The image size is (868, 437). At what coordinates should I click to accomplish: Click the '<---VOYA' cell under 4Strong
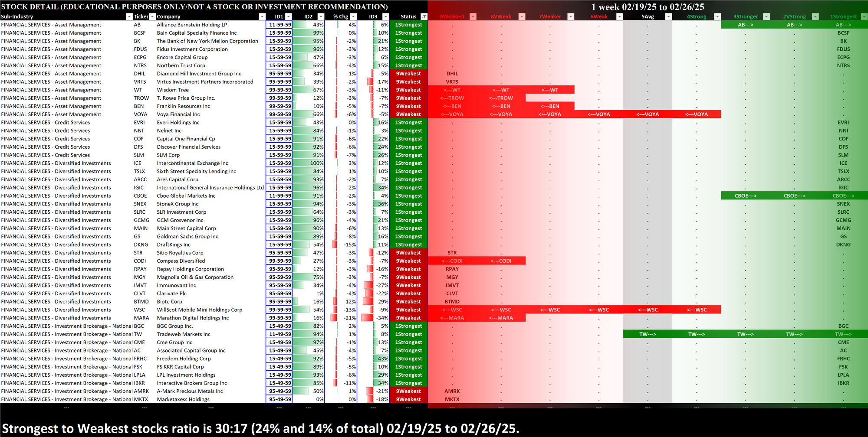[697, 114]
